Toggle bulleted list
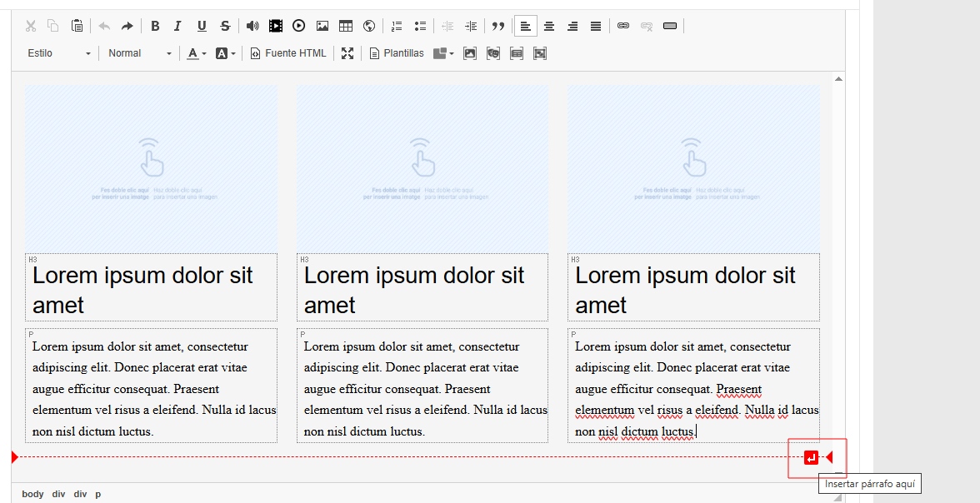Viewport: 980px width, 503px height. click(420, 27)
